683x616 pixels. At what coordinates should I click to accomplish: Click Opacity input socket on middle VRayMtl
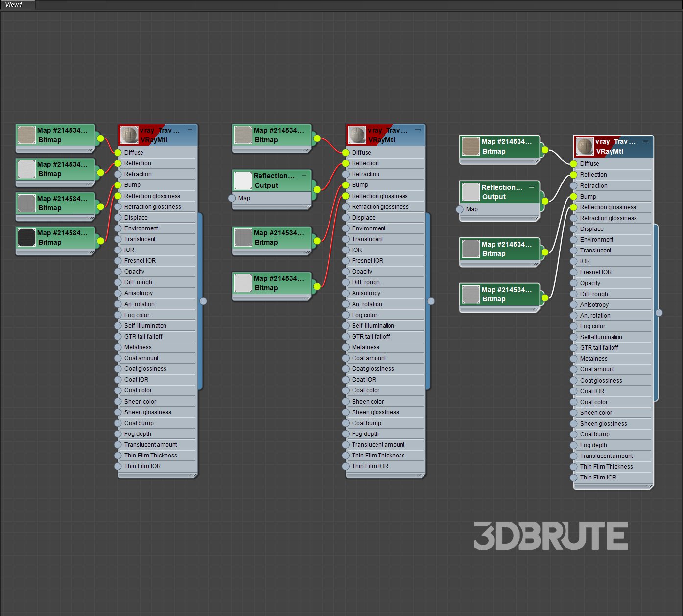tap(346, 272)
